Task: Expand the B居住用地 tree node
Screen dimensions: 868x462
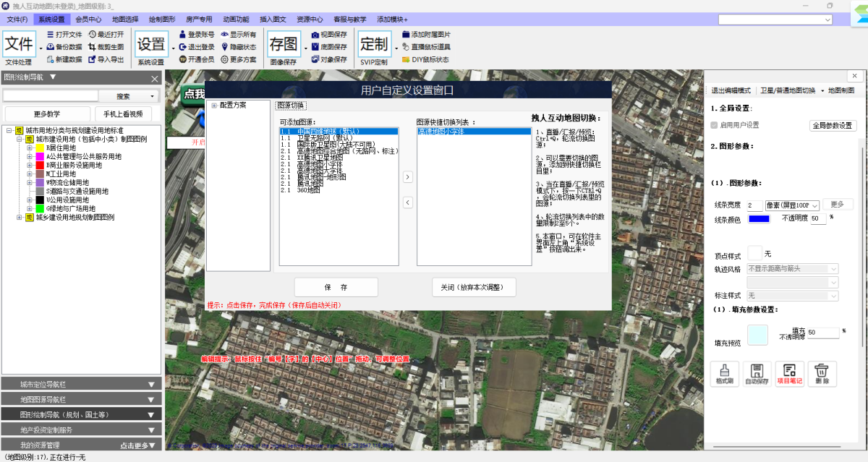Action: pyautogui.click(x=30, y=147)
